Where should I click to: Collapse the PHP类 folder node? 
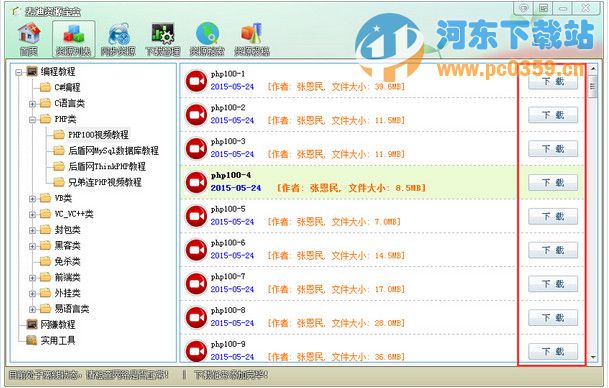[x=33, y=120]
